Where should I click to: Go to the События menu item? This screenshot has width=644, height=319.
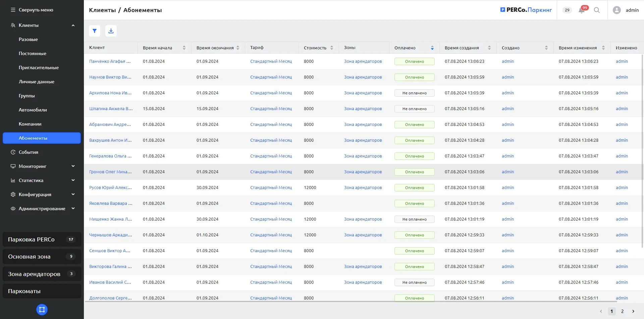29,152
